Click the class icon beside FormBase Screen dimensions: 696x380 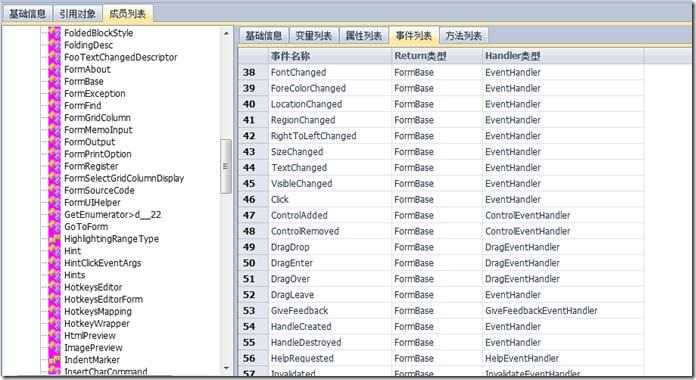pyautogui.click(x=54, y=82)
